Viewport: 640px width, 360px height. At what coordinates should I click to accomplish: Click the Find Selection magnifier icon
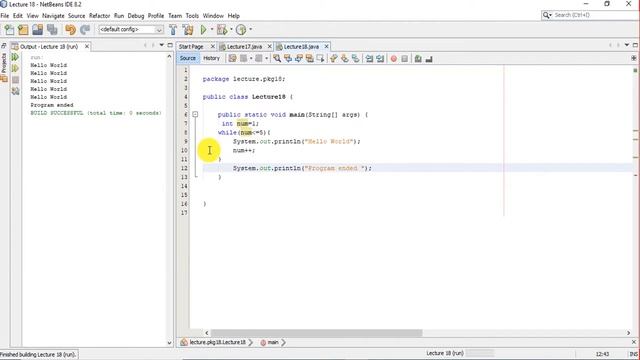click(277, 58)
